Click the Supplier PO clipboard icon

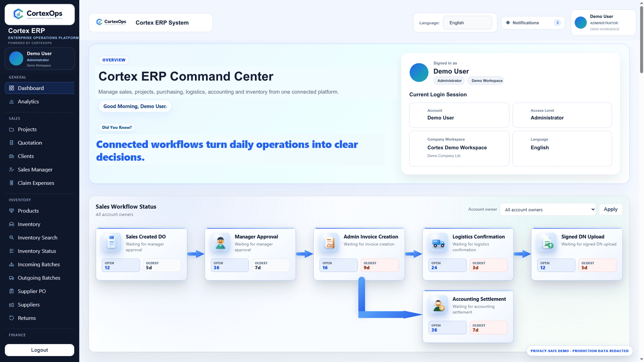pos(12,291)
